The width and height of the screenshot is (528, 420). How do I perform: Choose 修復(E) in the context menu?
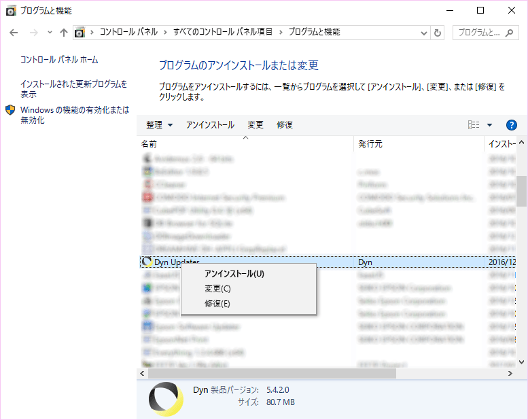tap(217, 304)
